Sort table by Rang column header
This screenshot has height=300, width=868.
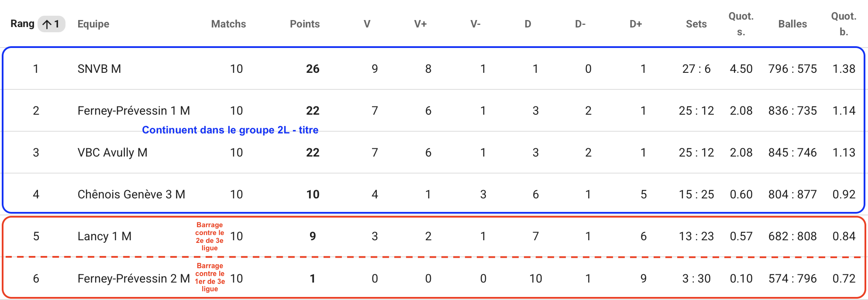[22, 24]
